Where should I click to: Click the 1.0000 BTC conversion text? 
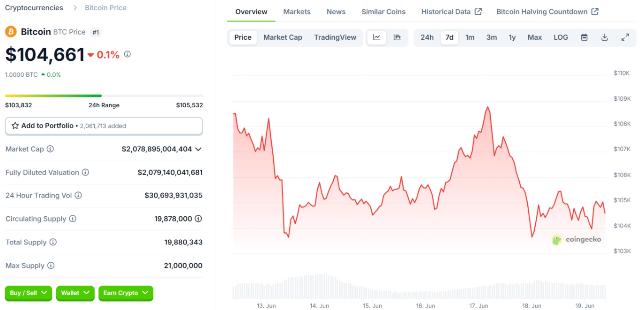pos(21,75)
